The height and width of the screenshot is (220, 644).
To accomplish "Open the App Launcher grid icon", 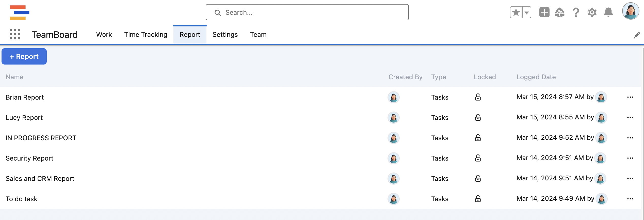I will [x=15, y=34].
